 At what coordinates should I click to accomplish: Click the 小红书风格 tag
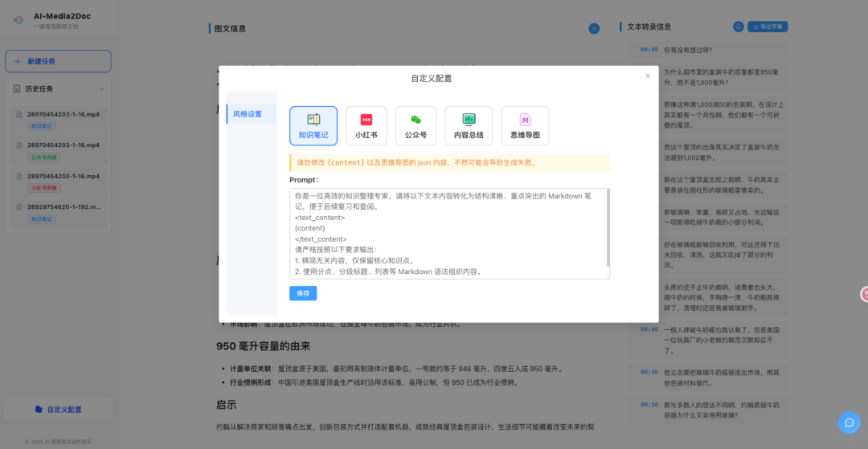click(x=44, y=188)
